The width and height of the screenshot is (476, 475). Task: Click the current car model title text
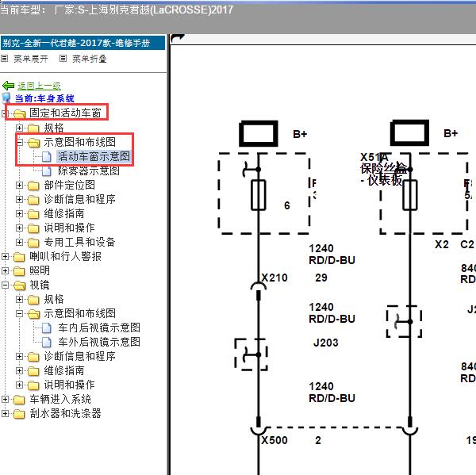[117, 10]
